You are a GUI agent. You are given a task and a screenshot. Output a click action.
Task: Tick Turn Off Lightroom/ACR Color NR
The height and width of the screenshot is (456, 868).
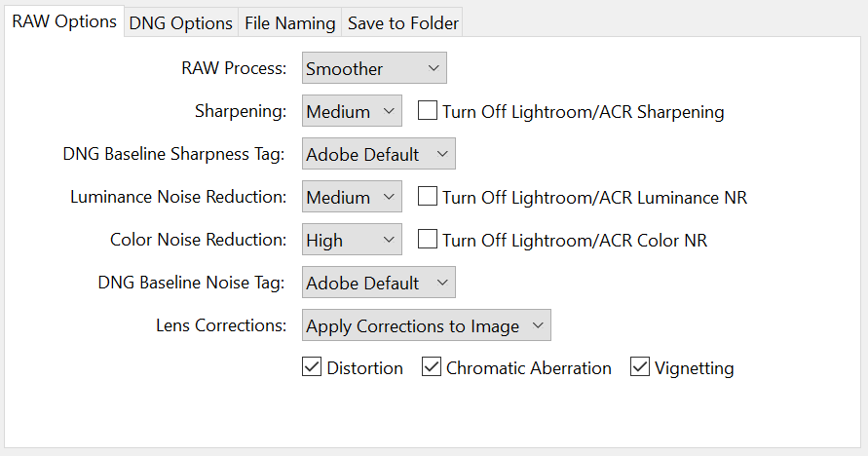pyautogui.click(x=427, y=241)
